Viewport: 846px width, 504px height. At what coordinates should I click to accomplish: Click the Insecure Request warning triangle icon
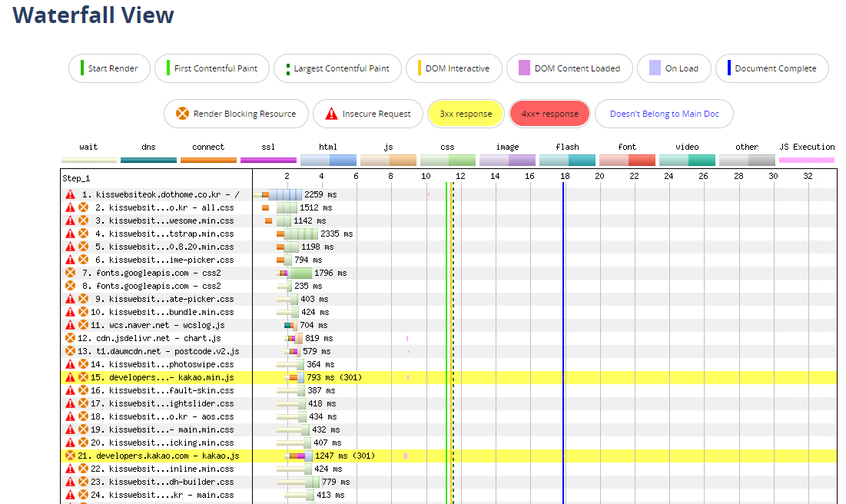point(331,114)
